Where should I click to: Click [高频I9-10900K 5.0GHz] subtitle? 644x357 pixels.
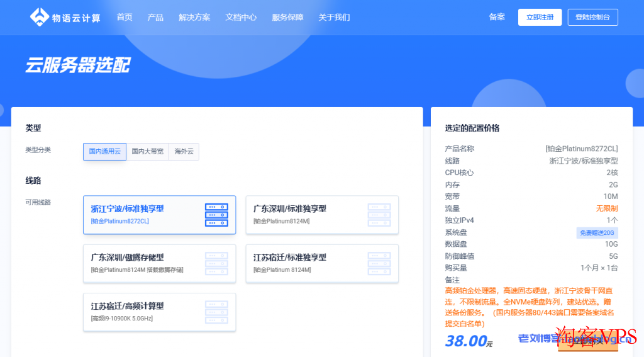[121, 319]
